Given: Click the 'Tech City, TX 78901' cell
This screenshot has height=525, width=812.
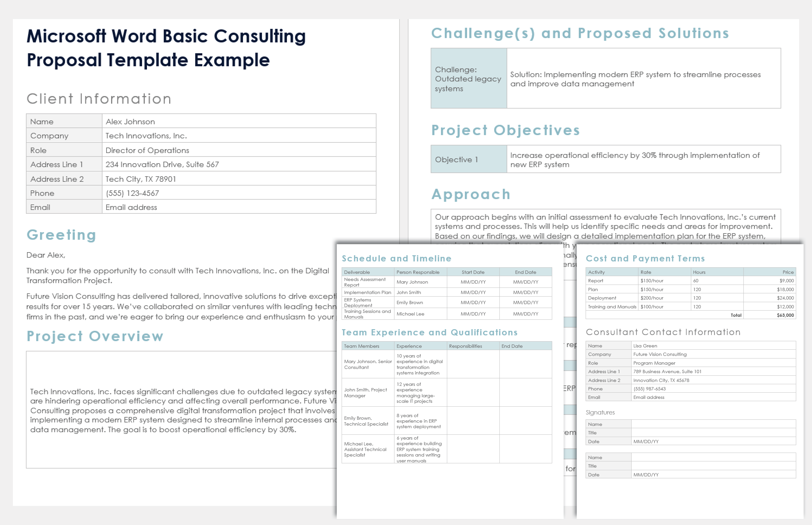Looking at the screenshot, I should (x=239, y=179).
